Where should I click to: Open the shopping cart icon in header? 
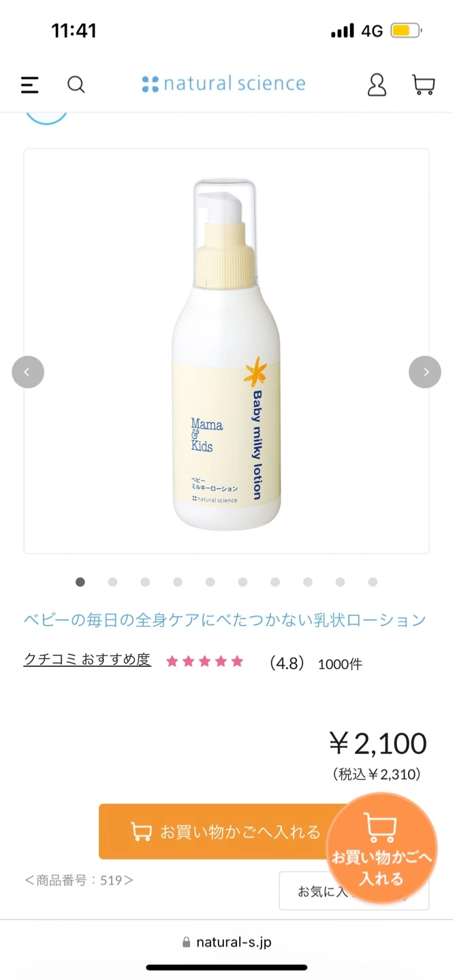[424, 84]
